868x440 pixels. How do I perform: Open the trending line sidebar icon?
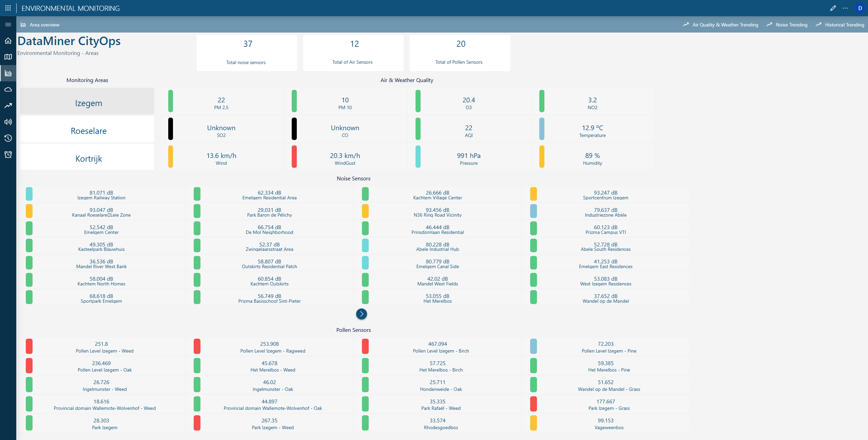tap(8, 106)
